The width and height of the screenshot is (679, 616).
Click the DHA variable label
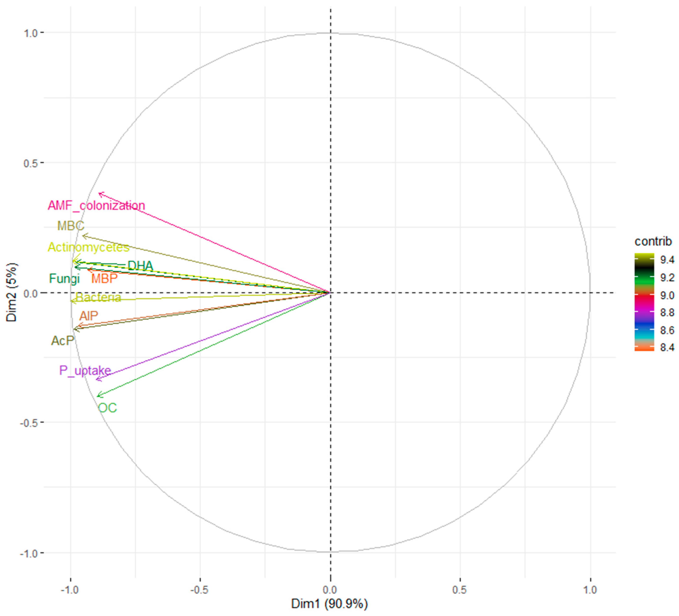coord(140,266)
